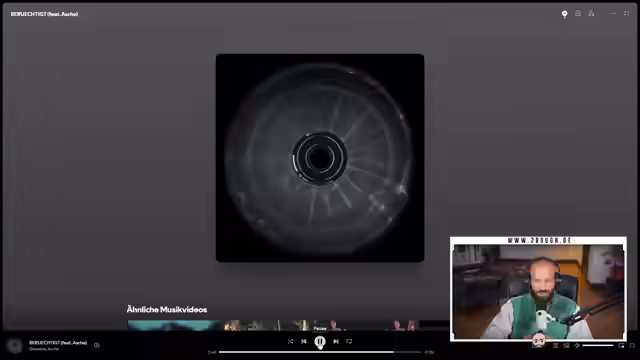Pause the current song
The image size is (640, 360).
pos(320,341)
